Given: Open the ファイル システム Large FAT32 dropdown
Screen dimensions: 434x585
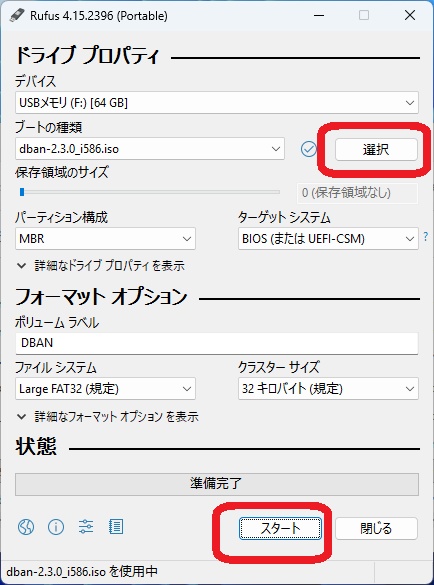Looking at the screenshot, I should [105, 389].
